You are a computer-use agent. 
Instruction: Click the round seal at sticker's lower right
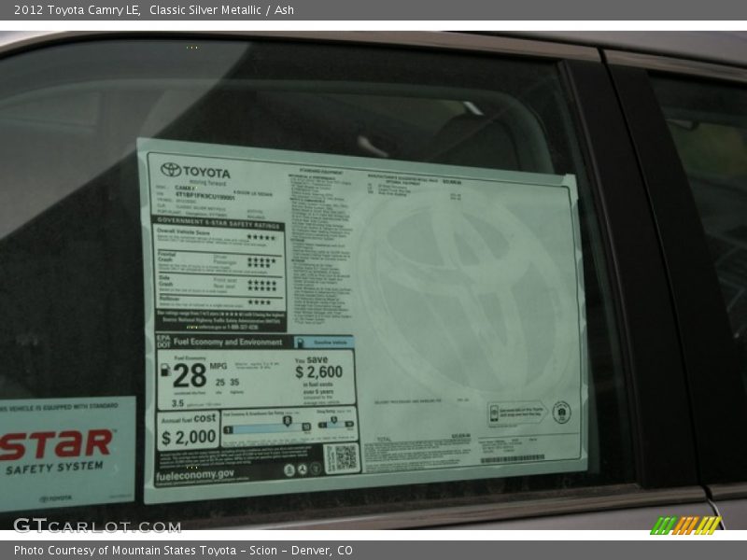561,412
